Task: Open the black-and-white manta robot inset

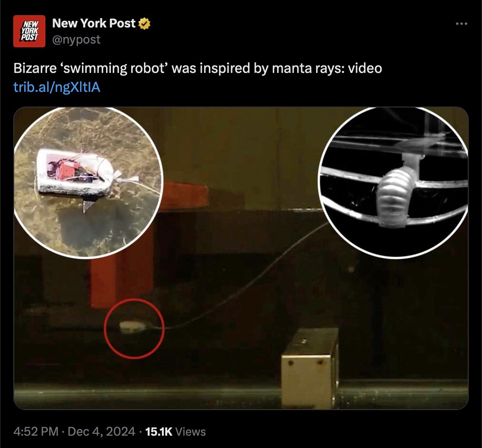Action: point(394,182)
